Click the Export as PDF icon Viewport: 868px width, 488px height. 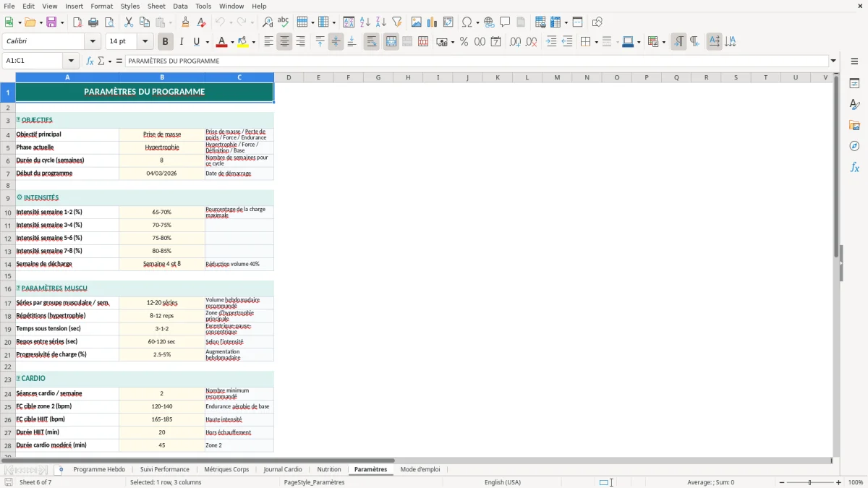pyautogui.click(x=77, y=22)
